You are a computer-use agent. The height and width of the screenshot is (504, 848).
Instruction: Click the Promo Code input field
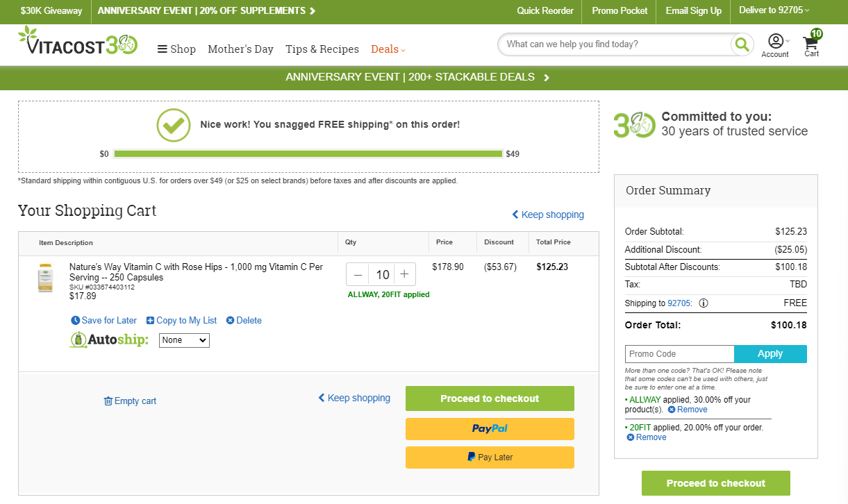tap(679, 354)
